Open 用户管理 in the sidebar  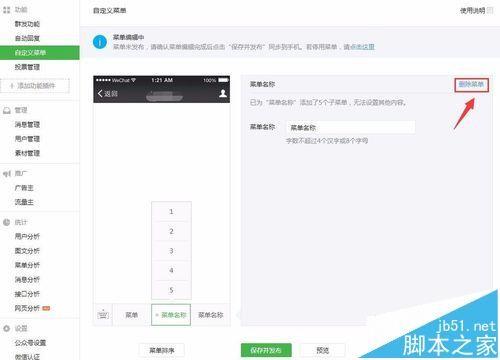pos(27,139)
